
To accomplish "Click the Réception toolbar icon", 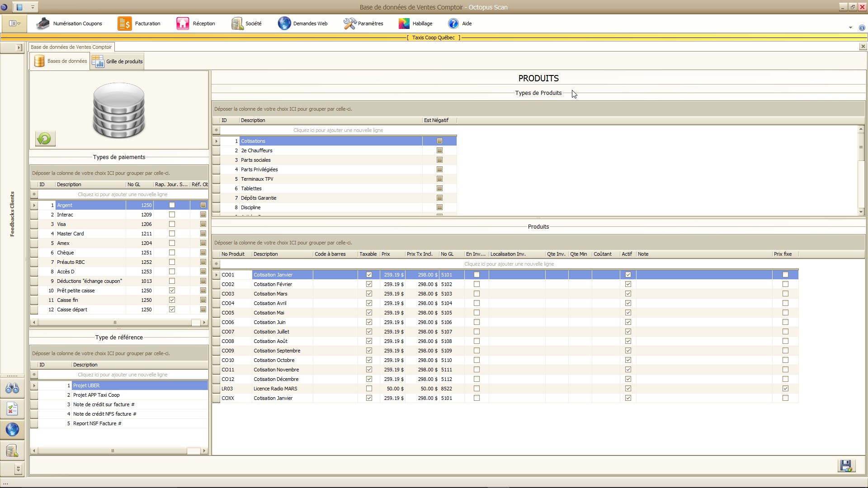I will click(x=183, y=23).
